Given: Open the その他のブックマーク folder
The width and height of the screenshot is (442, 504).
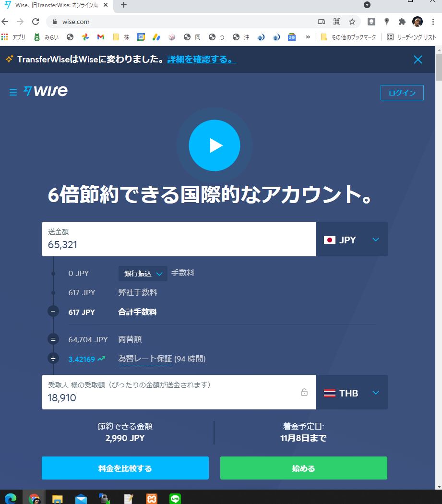Looking at the screenshot, I should [x=348, y=37].
